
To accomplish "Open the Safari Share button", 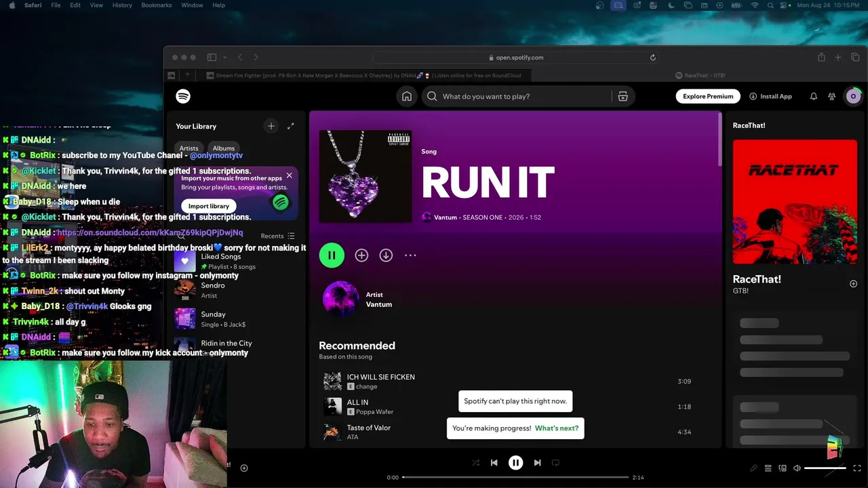I will 821,58.
